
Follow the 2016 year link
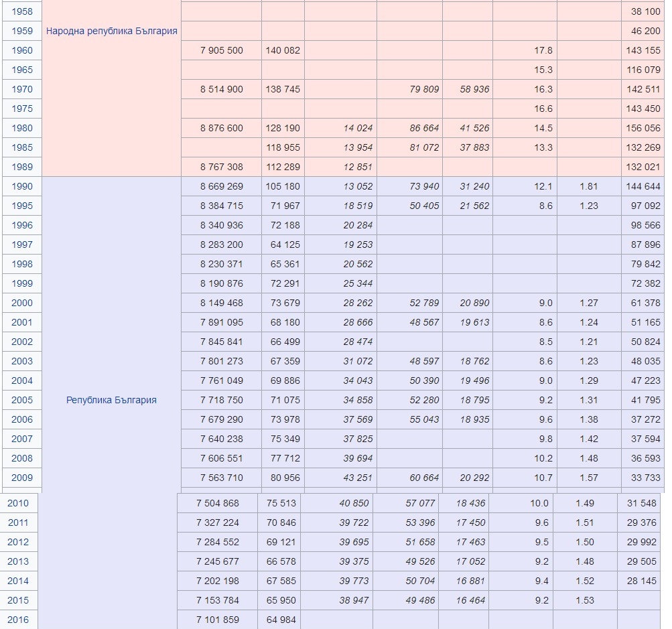point(18,620)
